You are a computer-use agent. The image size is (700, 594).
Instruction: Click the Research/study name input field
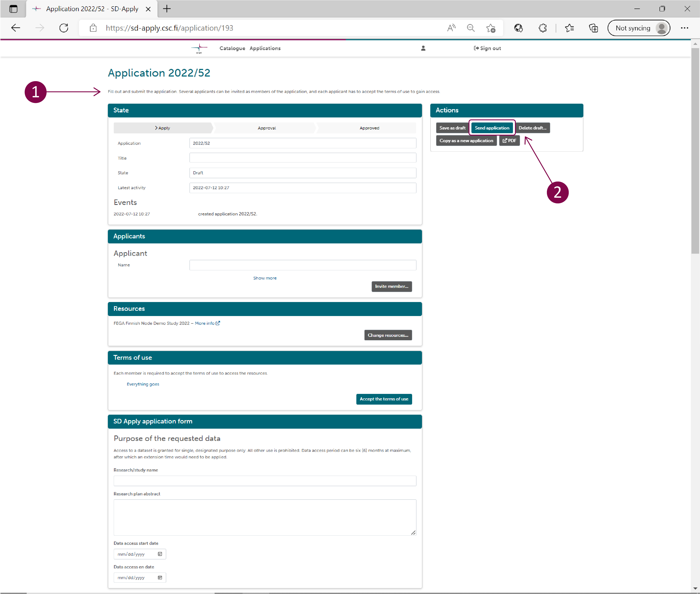coord(265,481)
